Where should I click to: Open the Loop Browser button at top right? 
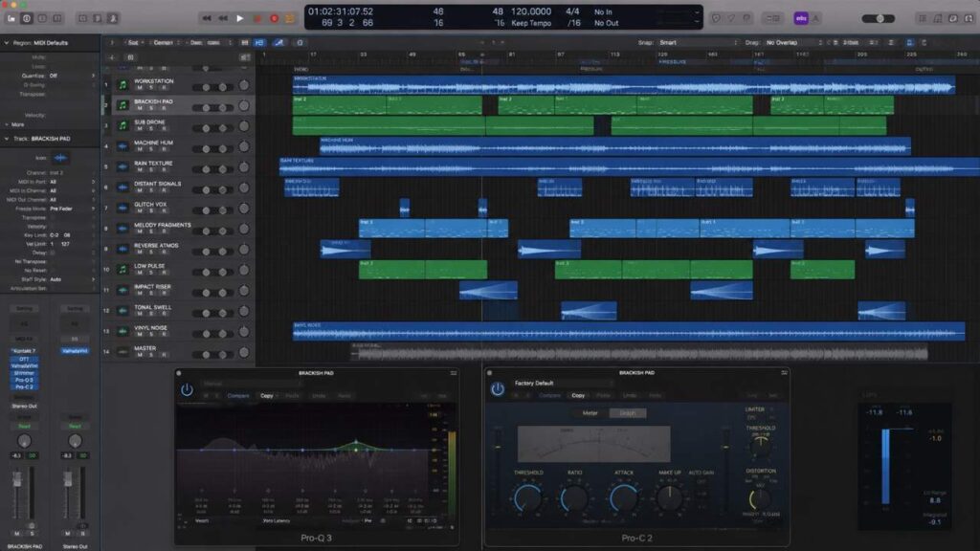(953, 18)
